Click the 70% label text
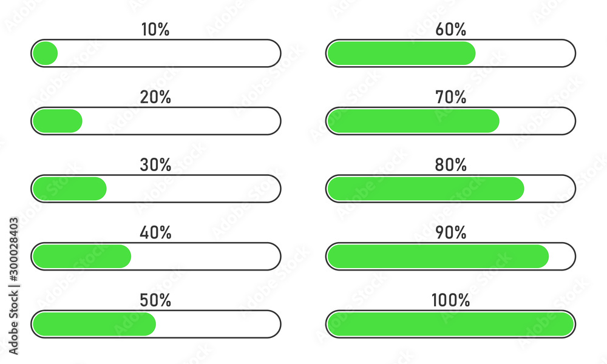 click(450, 97)
